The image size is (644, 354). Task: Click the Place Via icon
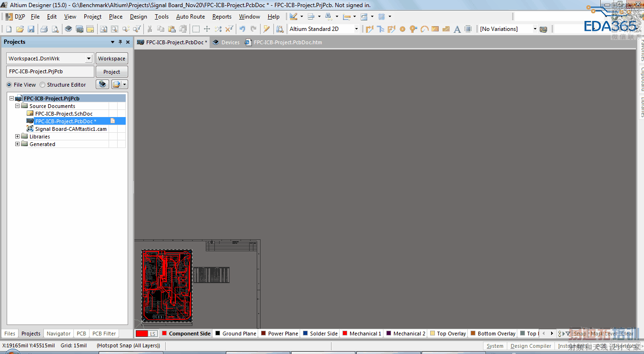point(413,29)
